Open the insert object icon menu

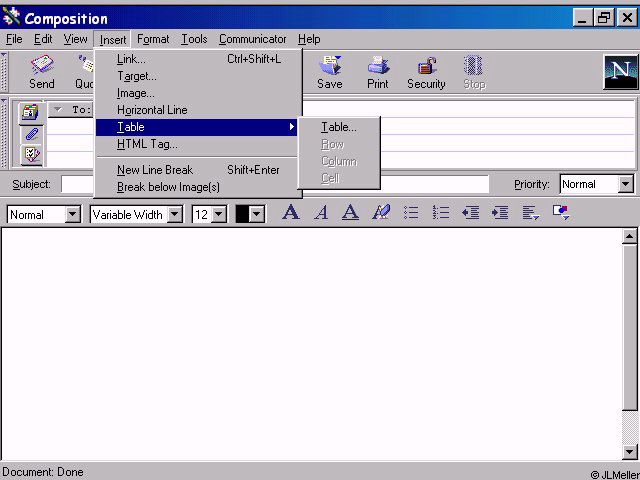pos(561,212)
